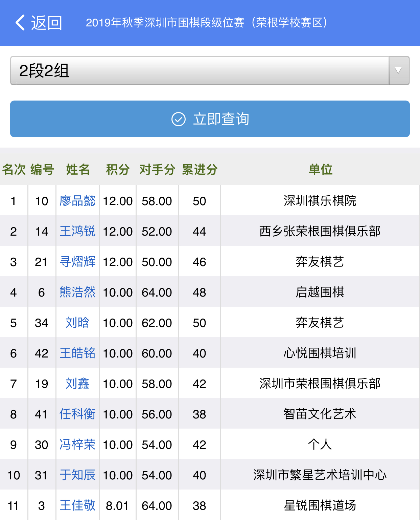The width and height of the screenshot is (420, 520).
Task: Click the 返回 back label
Action: coord(47,23)
